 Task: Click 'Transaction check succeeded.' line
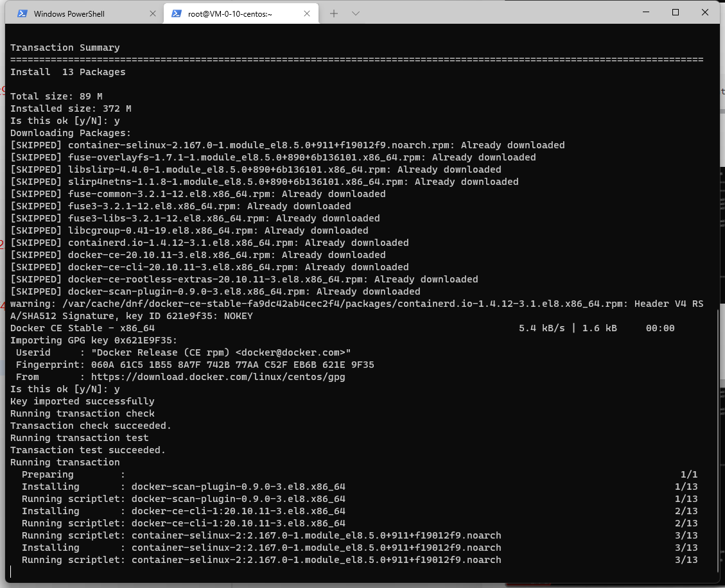[91, 426]
